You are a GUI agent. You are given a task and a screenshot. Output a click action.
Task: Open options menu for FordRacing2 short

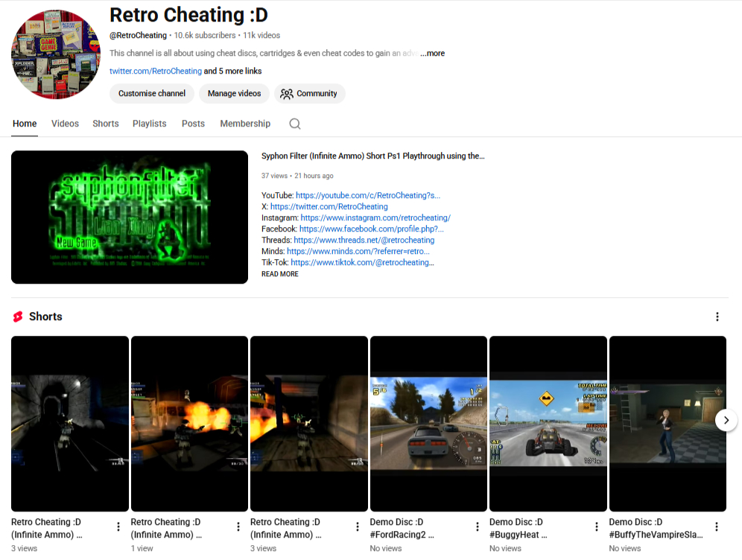477,526
